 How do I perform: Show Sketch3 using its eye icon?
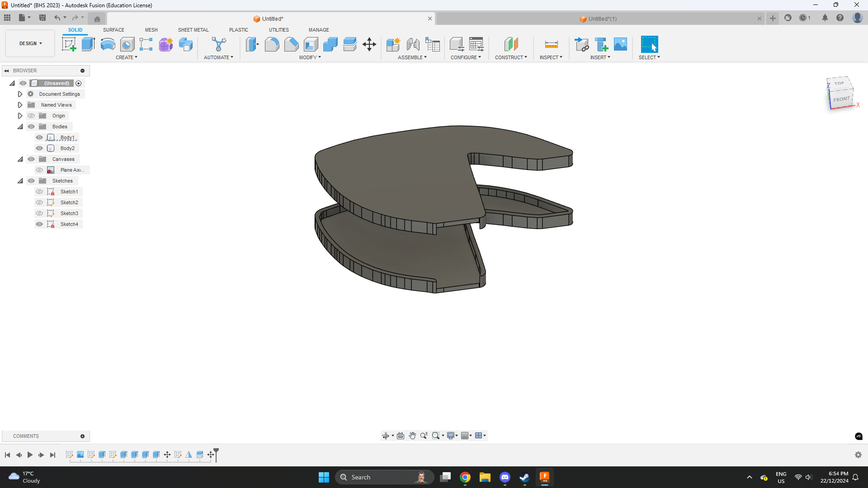(x=39, y=213)
